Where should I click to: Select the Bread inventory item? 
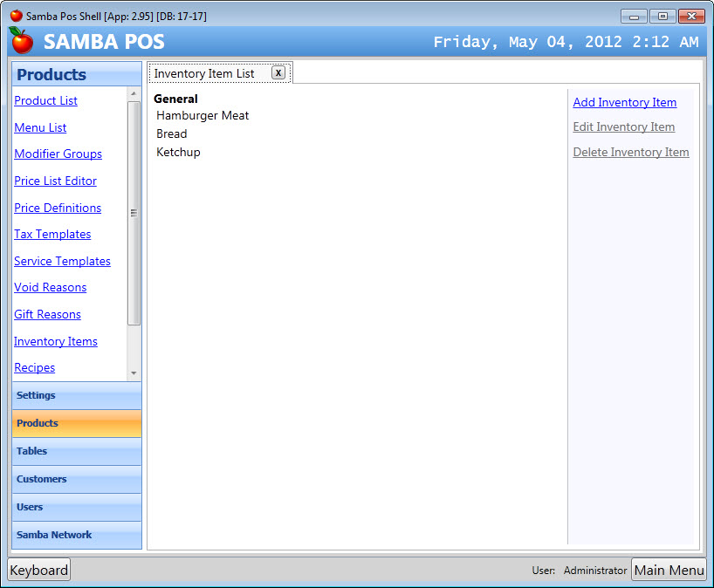pos(172,133)
